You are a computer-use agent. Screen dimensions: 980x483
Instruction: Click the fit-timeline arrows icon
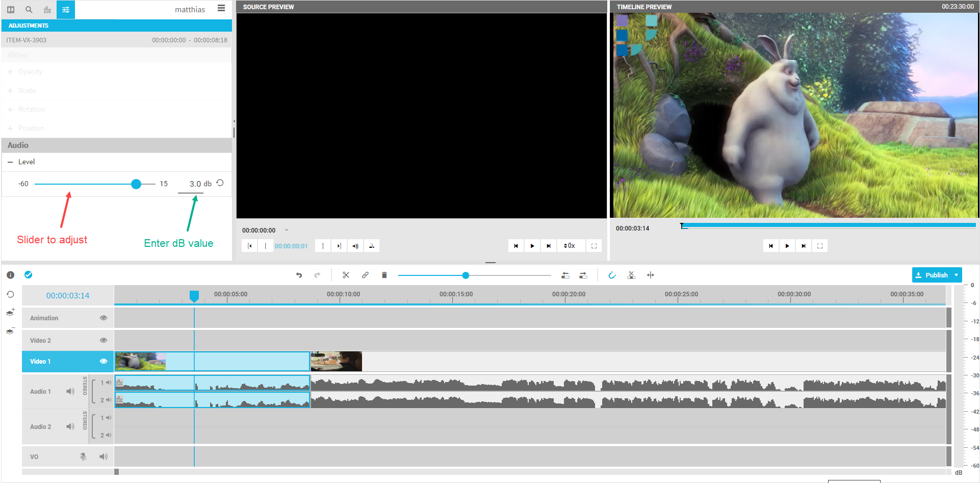click(x=651, y=275)
